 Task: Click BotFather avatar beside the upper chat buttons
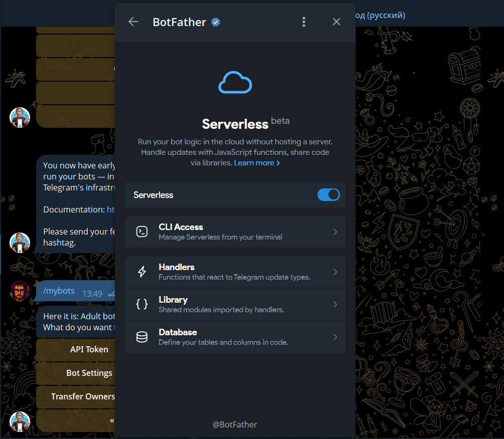[20, 118]
